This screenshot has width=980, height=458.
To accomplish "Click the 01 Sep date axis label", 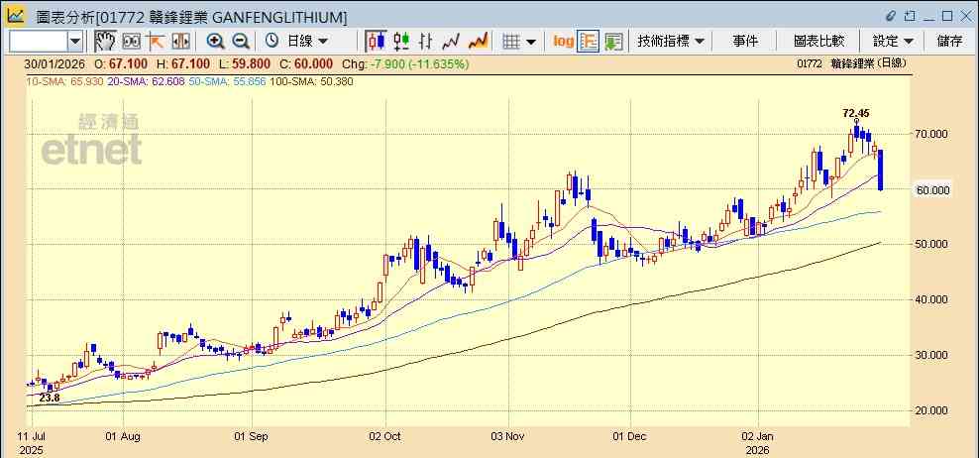I will (x=252, y=436).
